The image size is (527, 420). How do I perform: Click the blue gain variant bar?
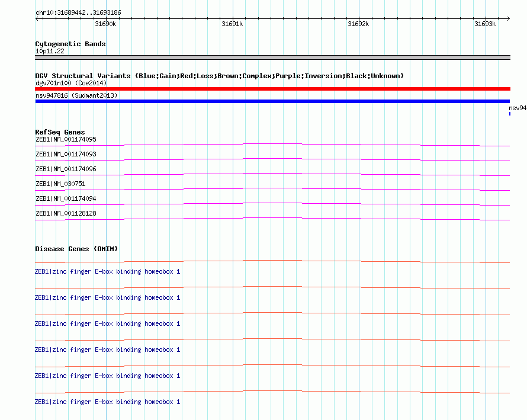(272, 101)
